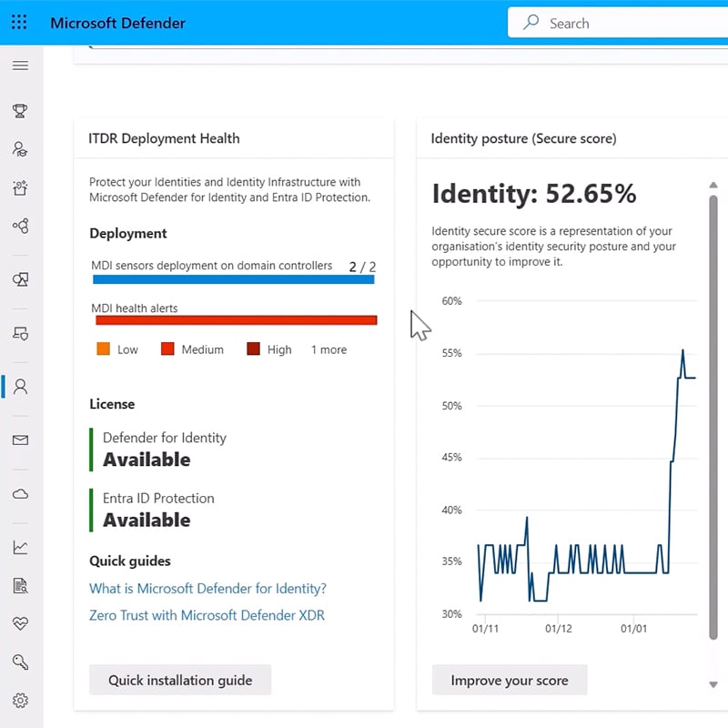Viewport: 728px width, 728px height.
Task: Click the Quick installation guide button
Action: [x=179, y=680]
